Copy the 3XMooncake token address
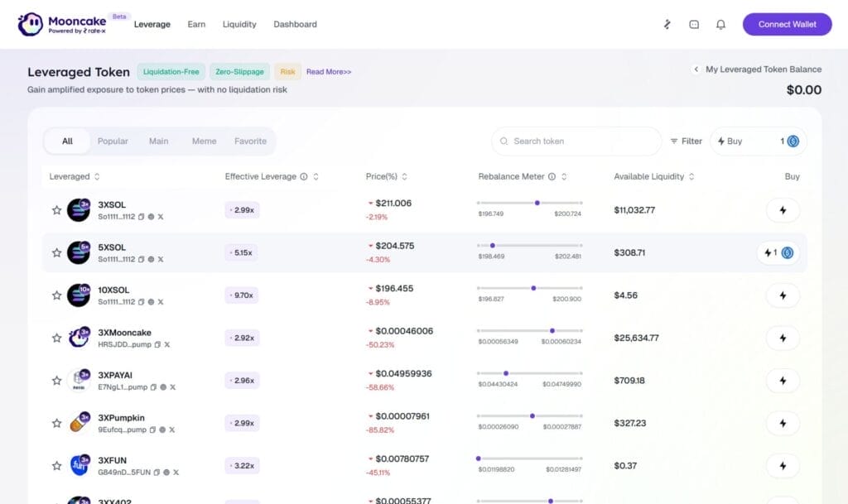The width and height of the screenshot is (848, 504). tap(157, 344)
